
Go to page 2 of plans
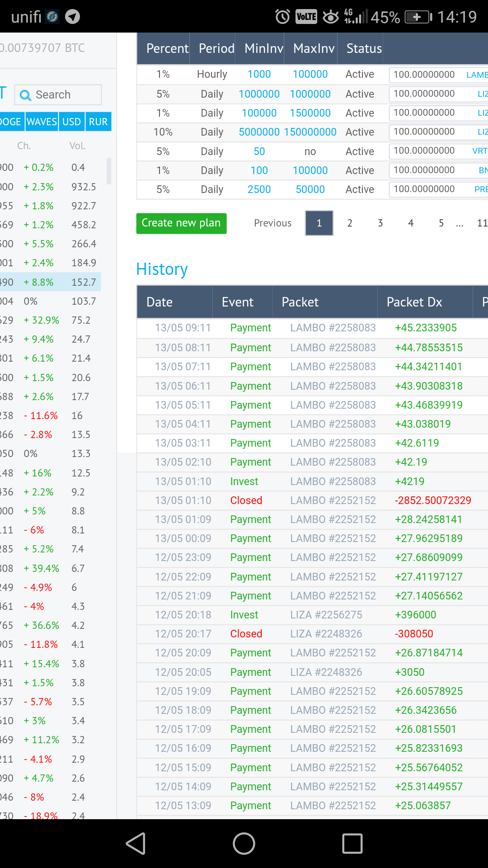350,223
